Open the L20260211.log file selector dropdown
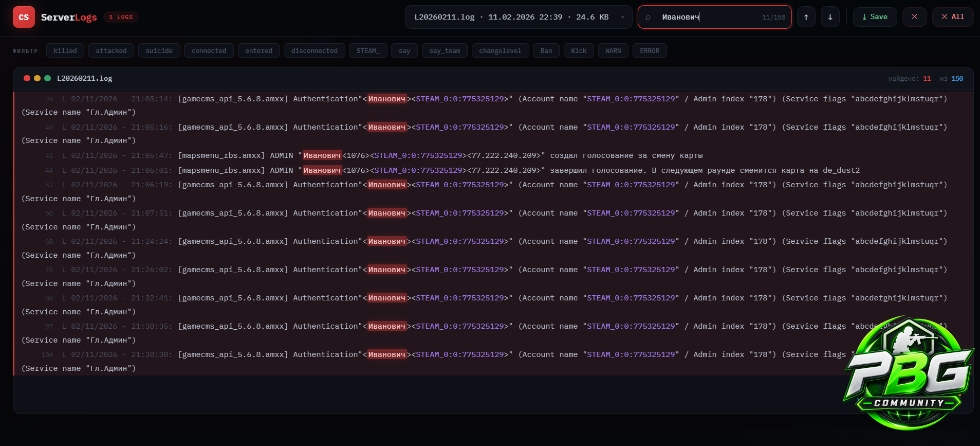Screen dimensions: 980x446 pos(519,17)
